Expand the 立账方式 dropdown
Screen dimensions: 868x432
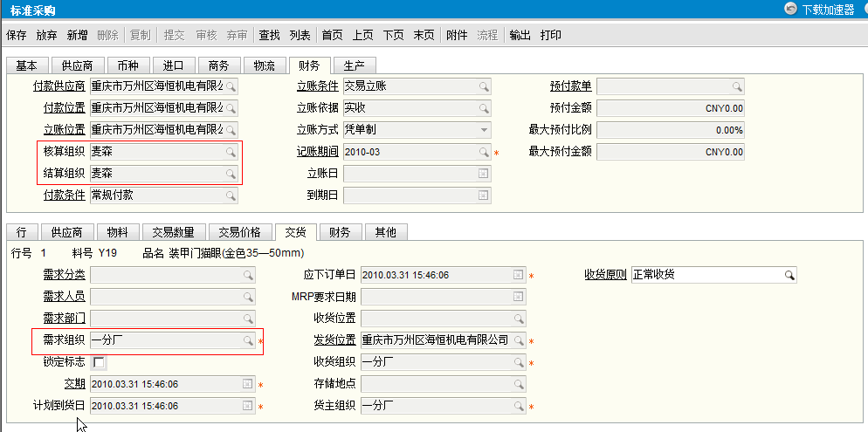click(484, 130)
